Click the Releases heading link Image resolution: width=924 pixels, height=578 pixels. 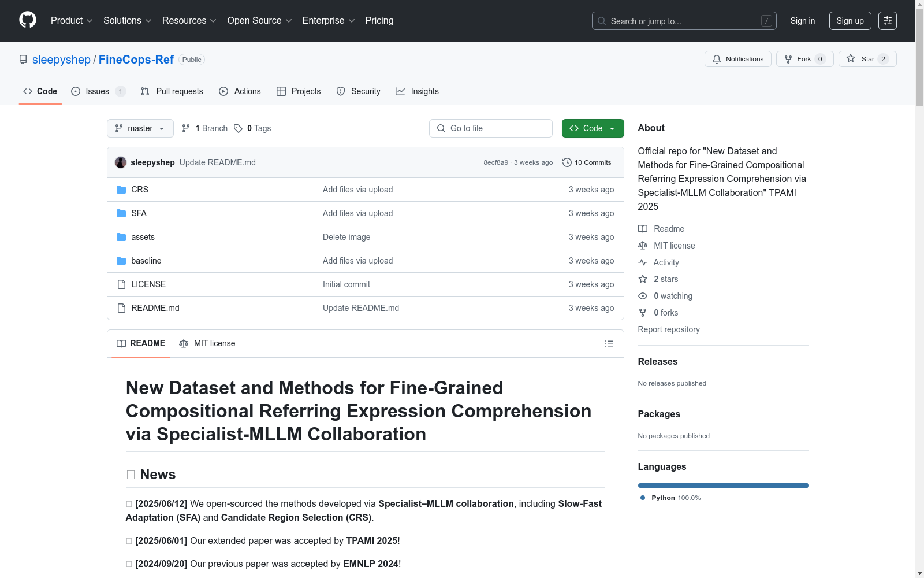[x=658, y=362]
